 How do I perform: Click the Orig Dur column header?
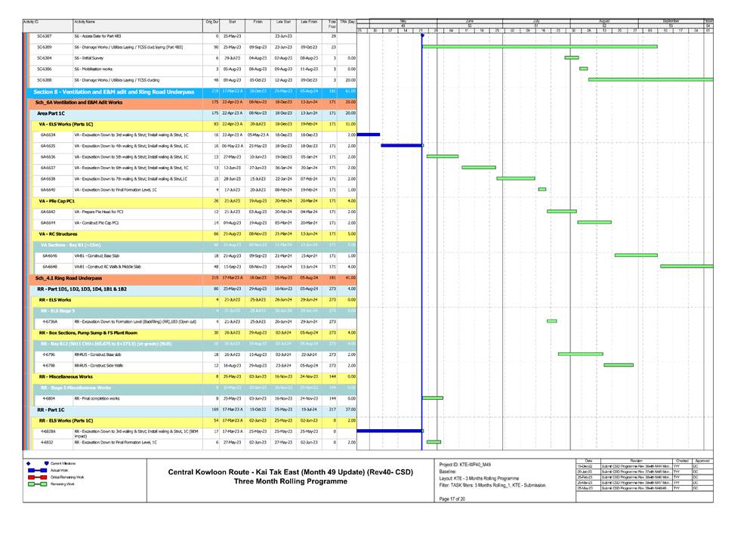211,23
